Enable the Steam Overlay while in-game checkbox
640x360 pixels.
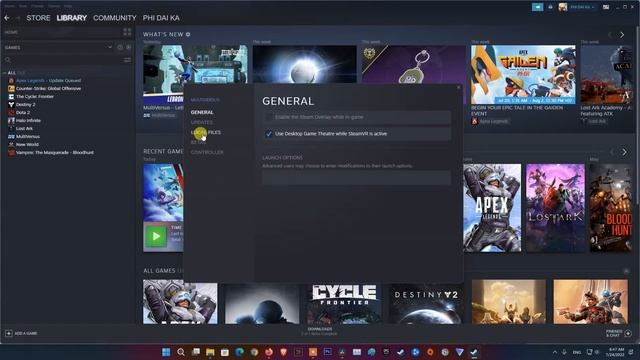tap(268, 117)
